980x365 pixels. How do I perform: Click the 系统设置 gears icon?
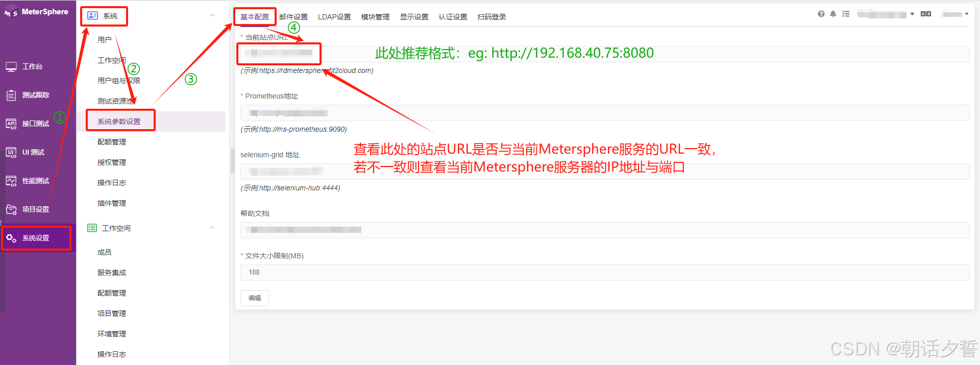[11, 238]
